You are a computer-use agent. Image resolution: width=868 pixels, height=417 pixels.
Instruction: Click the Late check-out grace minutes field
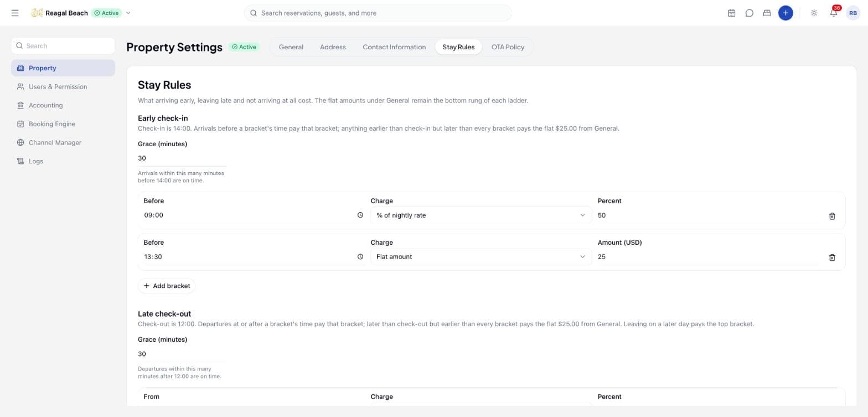[x=182, y=354]
